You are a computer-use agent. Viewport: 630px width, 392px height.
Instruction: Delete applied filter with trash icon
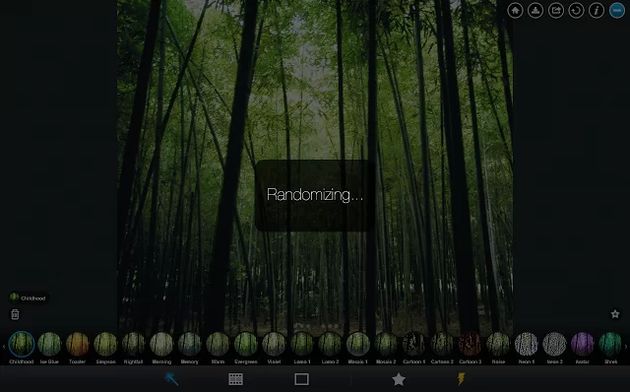click(15, 314)
